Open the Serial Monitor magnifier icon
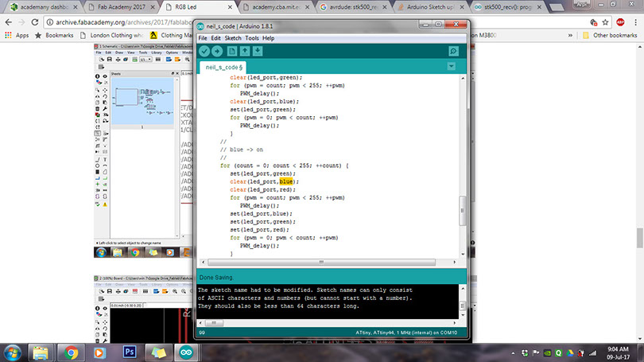Screen dimensions: 644x362 (x=453, y=52)
